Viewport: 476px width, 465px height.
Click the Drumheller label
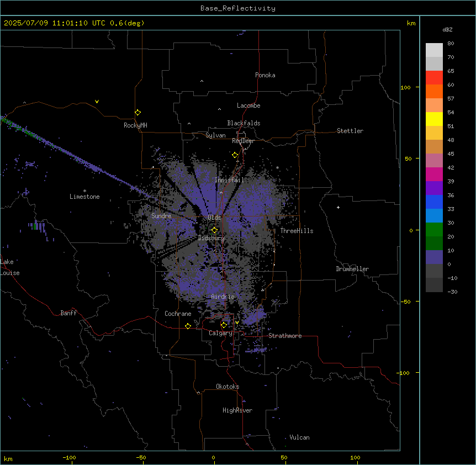pos(352,269)
